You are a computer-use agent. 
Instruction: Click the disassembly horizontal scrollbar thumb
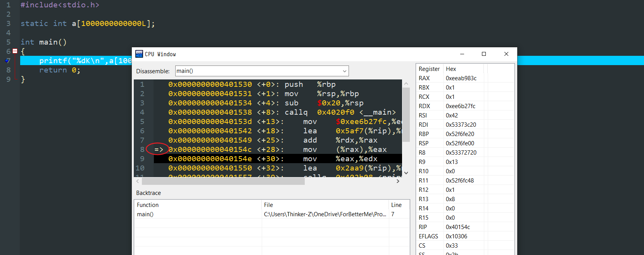pyautogui.click(x=223, y=181)
